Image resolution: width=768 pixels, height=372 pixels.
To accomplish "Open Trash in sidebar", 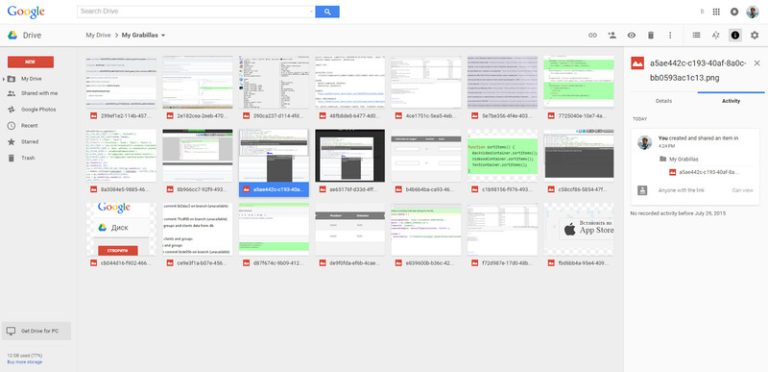I will click(27, 158).
